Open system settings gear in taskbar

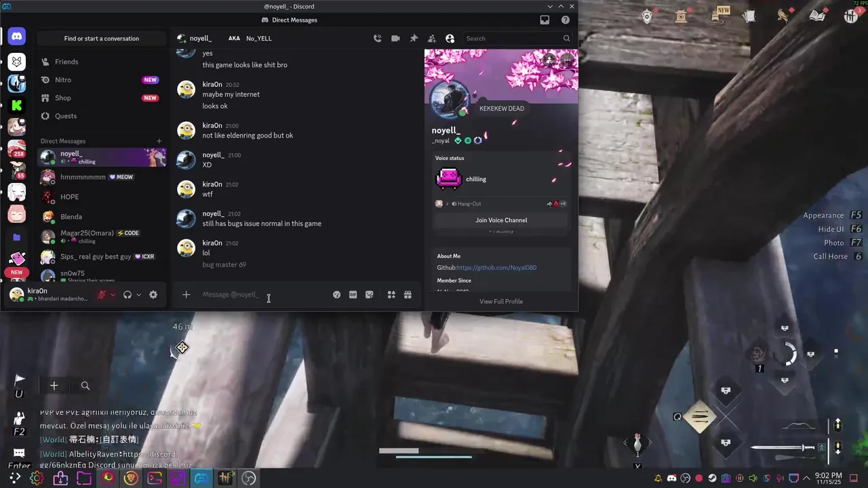(37, 478)
